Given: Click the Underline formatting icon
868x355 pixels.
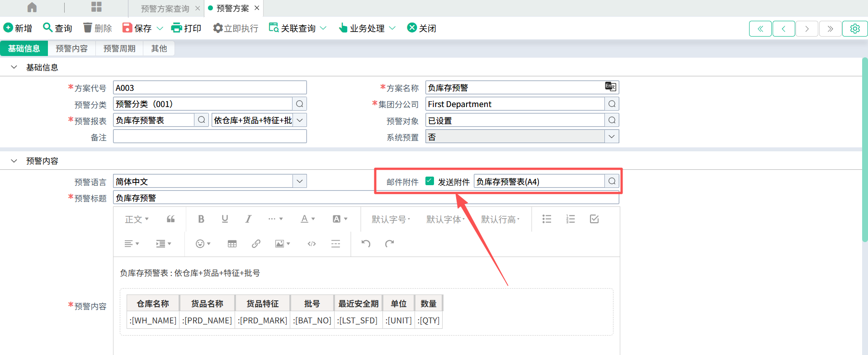Looking at the screenshot, I should tap(225, 219).
